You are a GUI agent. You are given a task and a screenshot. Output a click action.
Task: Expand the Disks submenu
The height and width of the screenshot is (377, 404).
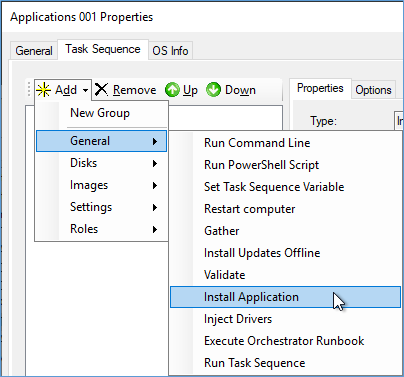click(101, 163)
